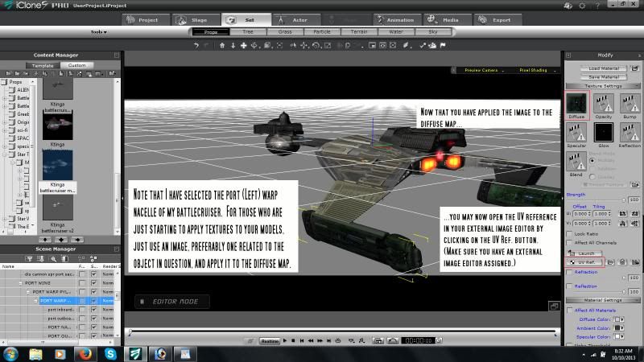The height and width of the screenshot is (362, 644).
Task: Open the Preview Camera dropdown
Action: [484, 70]
